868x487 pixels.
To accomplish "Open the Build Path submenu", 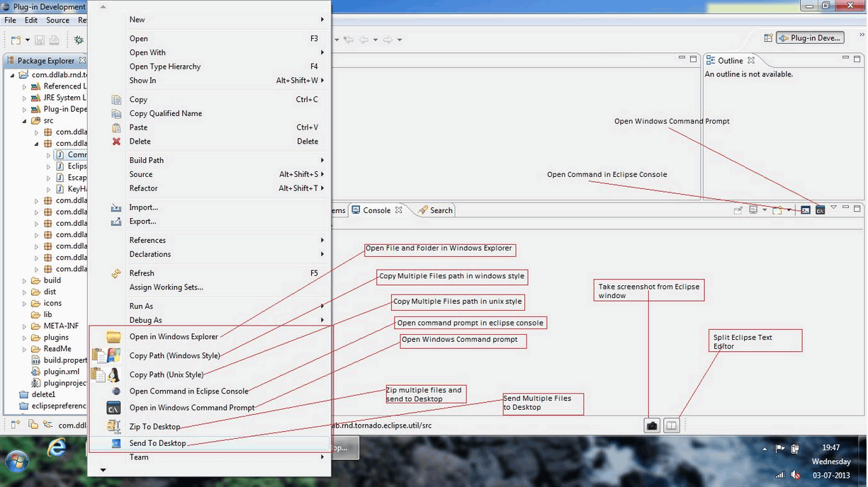I will point(210,161).
